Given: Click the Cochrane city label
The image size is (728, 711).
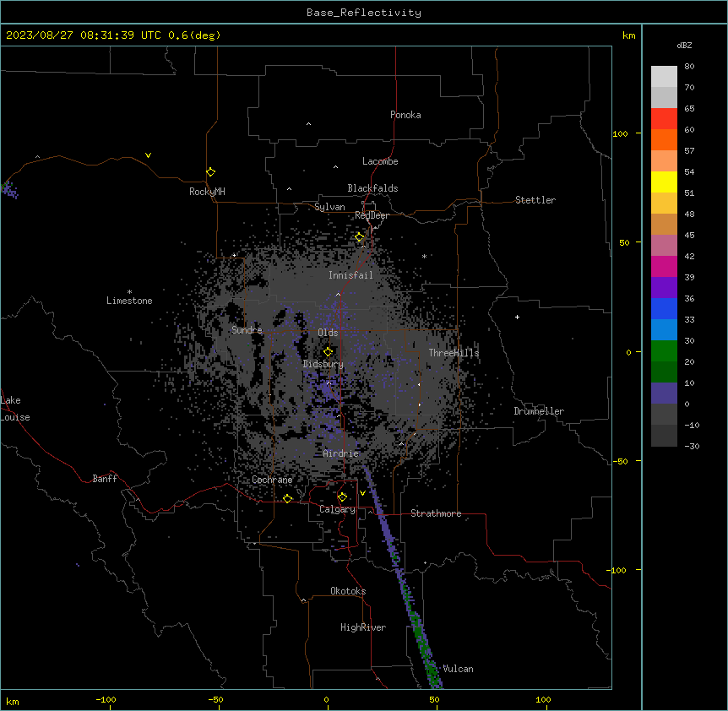Looking at the screenshot, I should click(x=272, y=480).
